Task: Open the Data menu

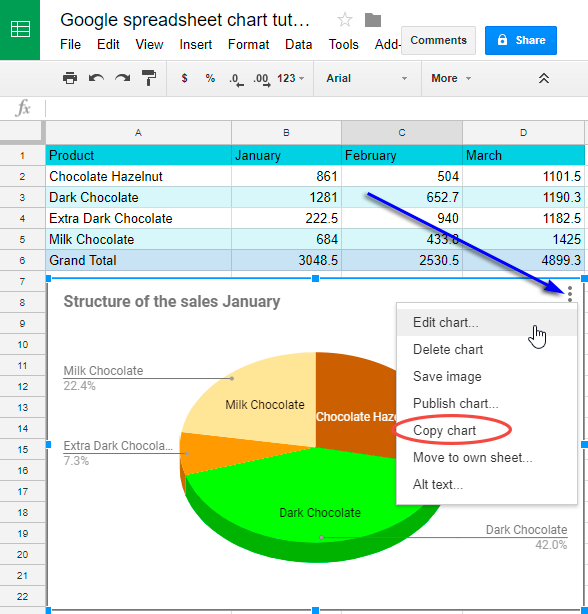Action: tap(298, 45)
